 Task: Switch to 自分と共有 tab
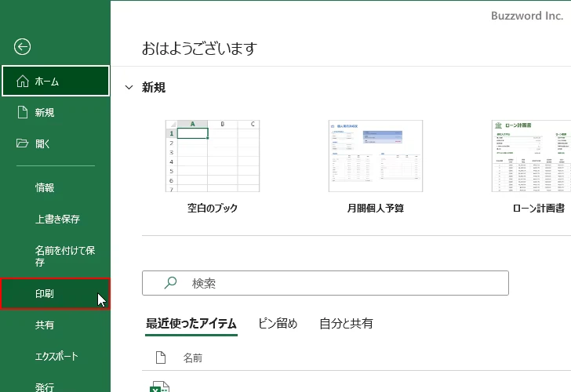click(346, 323)
